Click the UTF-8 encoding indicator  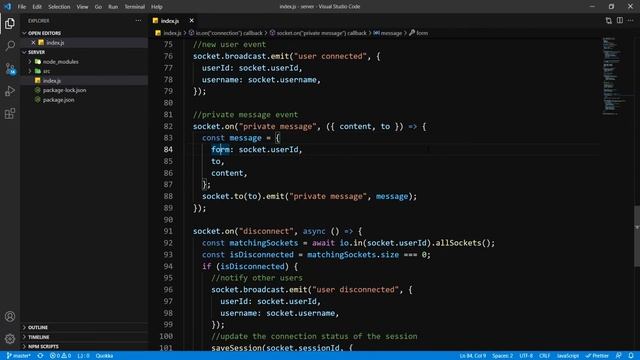pos(526,356)
